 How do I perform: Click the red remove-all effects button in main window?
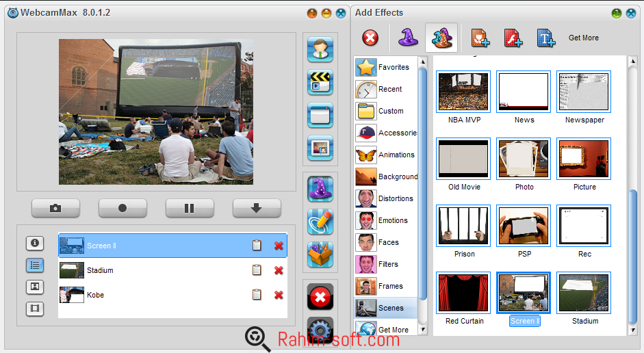click(x=320, y=297)
